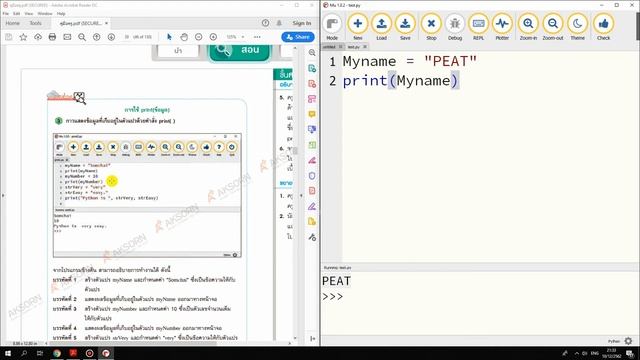
Task: Click the blue Share button
Action: click(298, 37)
